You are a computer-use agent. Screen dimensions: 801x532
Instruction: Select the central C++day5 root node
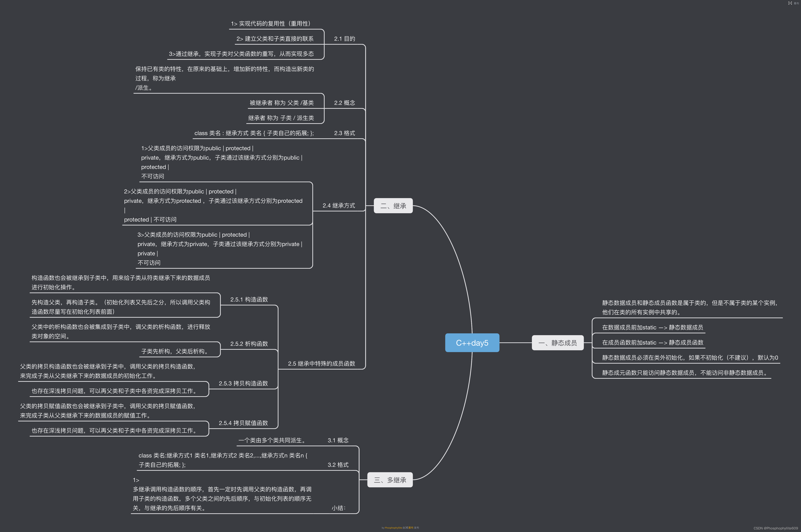point(472,343)
